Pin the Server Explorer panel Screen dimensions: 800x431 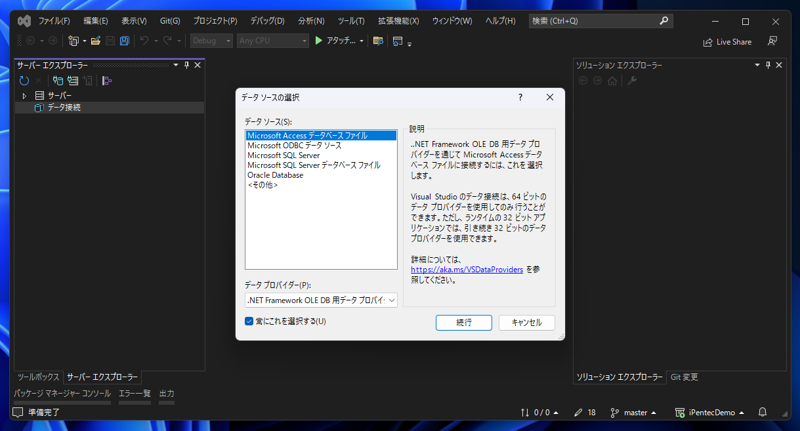pyautogui.click(x=187, y=65)
